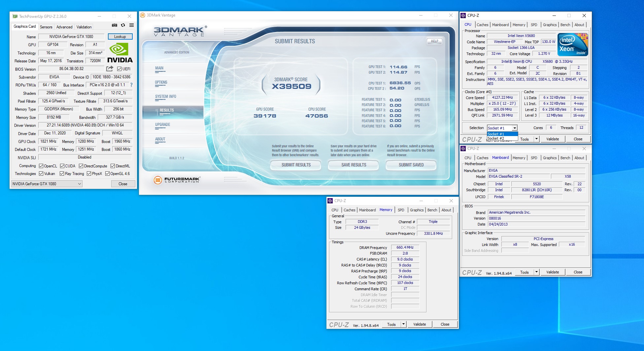
Task: Switch to GPU-Z Validation tab
Action: click(84, 27)
